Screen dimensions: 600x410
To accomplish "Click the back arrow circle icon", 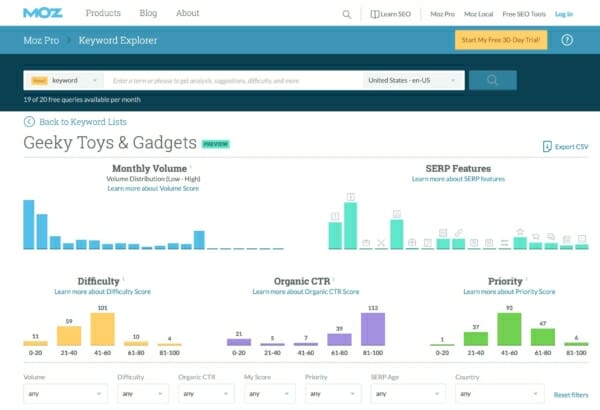I will coord(29,122).
